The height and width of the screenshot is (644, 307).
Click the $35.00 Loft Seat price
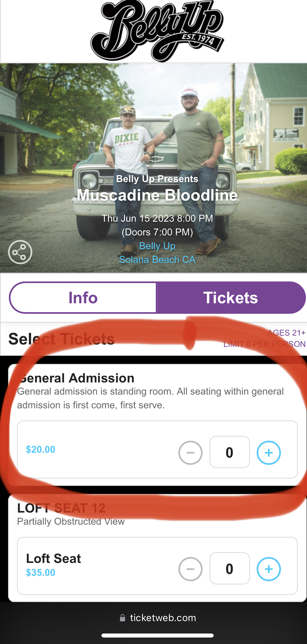pyautogui.click(x=41, y=573)
